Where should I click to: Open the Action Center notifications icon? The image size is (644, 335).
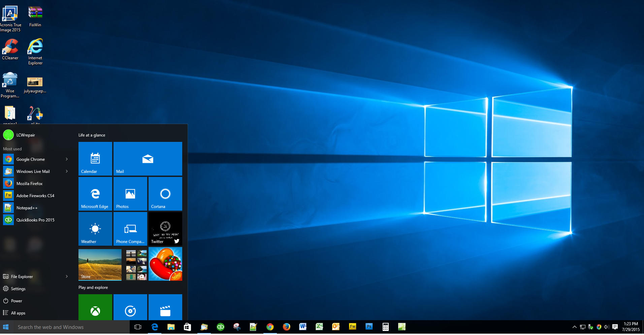[x=615, y=327]
